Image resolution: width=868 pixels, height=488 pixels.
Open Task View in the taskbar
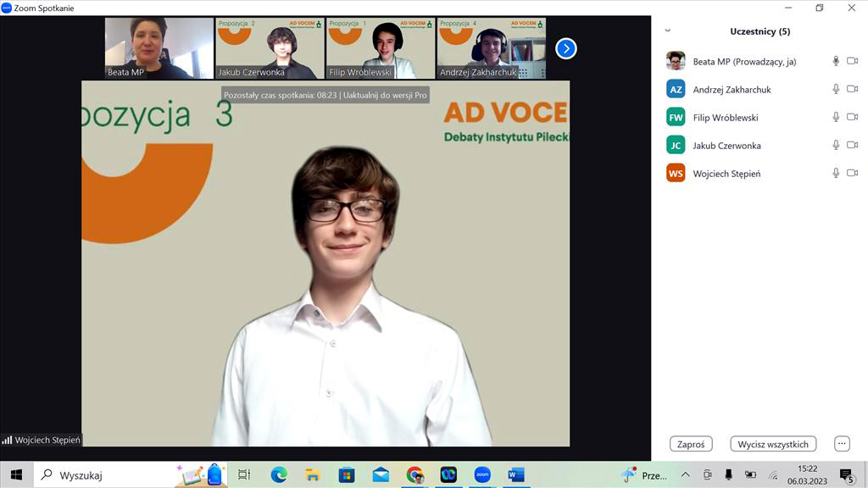(x=244, y=474)
